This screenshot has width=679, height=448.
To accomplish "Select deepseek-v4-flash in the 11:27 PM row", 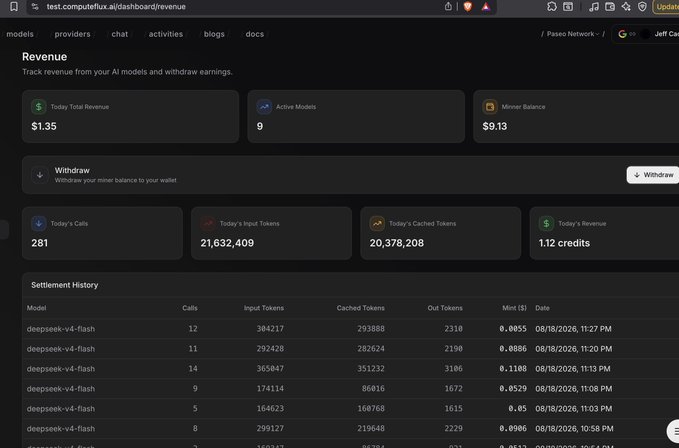I will [61, 329].
